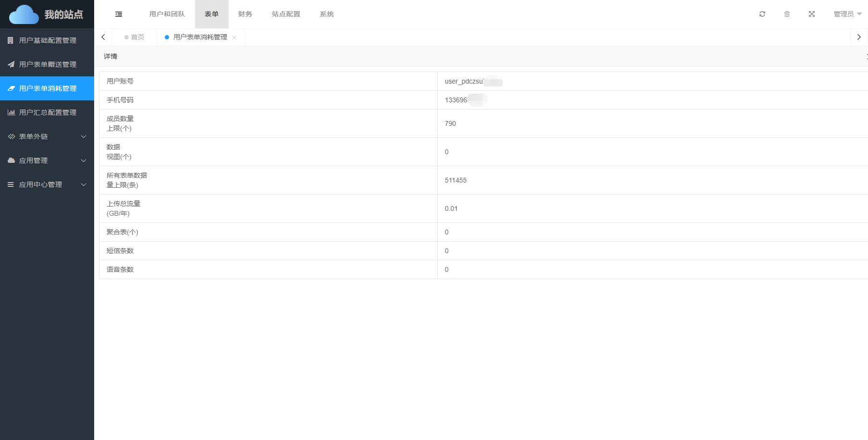868x440 pixels.
Task: Select the 站点配置 top menu
Action: 286,14
